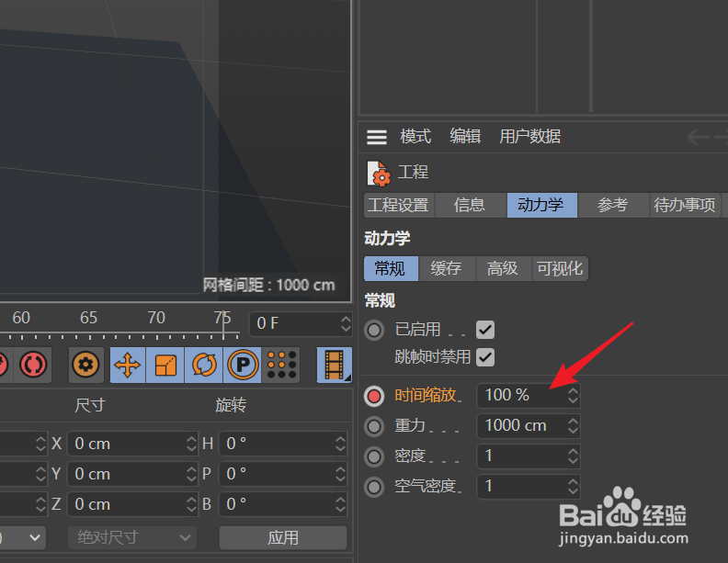Click frame 70 on the timeline ruler
The height and width of the screenshot is (563, 728).
point(156,318)
